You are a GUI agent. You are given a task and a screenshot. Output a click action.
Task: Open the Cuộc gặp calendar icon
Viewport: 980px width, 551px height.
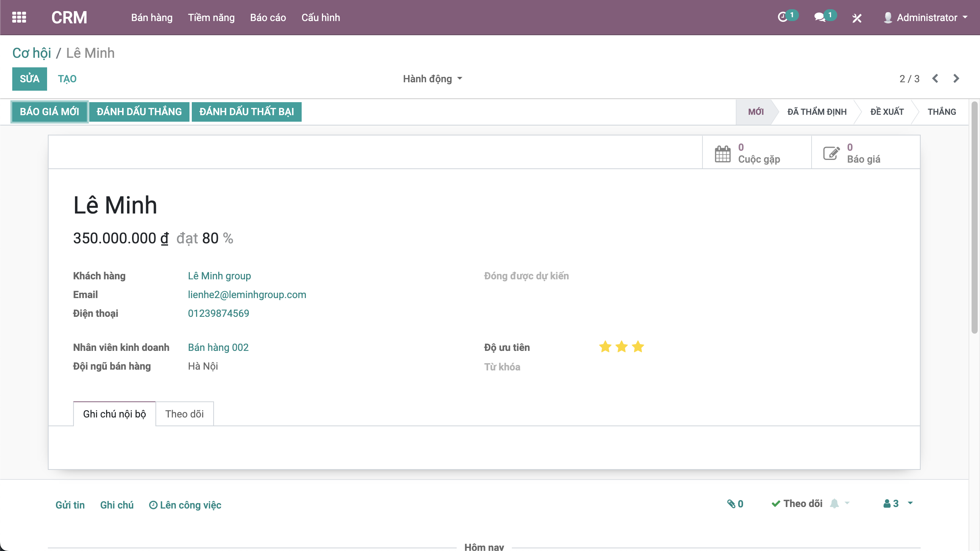click(722, 153)
